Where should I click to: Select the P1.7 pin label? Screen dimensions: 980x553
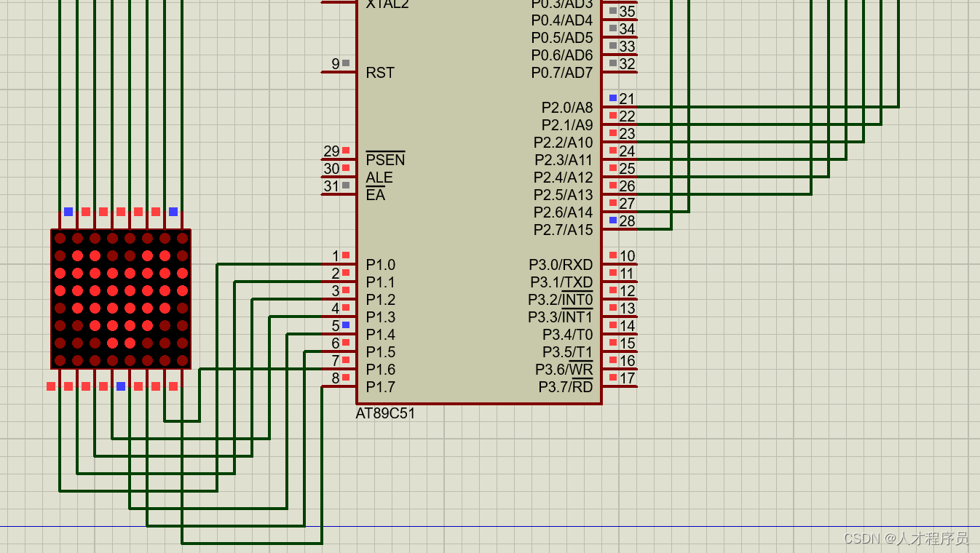(x=380, y=387)
